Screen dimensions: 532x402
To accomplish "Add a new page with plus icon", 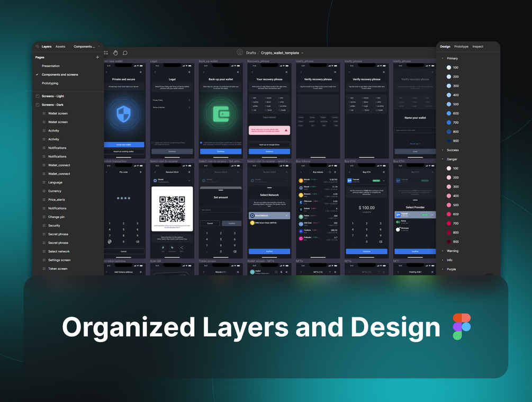I will click(x=97, y=57).
